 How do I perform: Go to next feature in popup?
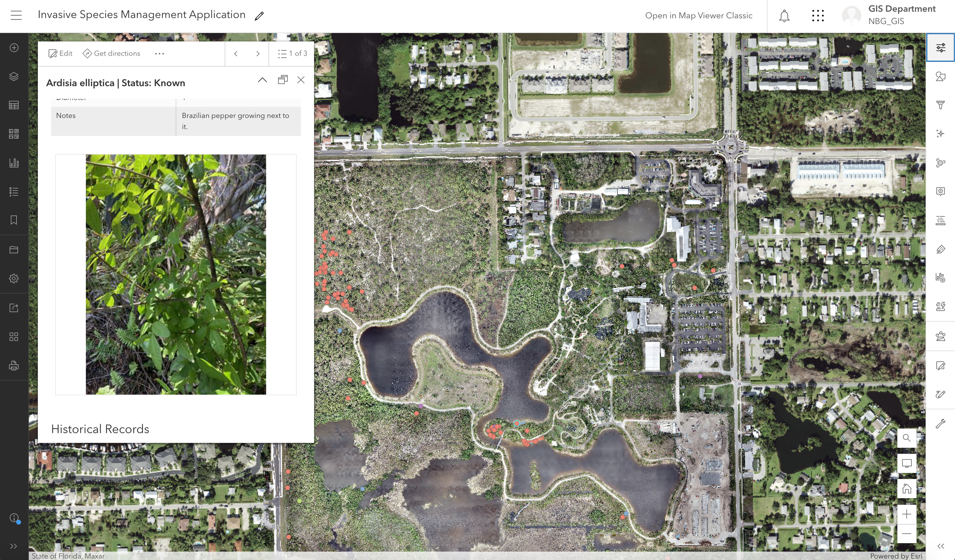(x=258, y=53)
